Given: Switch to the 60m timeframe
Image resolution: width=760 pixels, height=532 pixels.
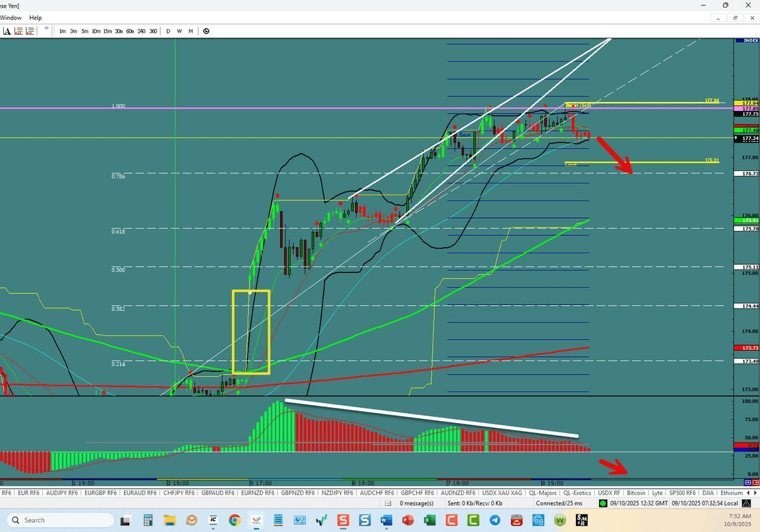Looking at the screenshot, I should [x=130, y=30].
